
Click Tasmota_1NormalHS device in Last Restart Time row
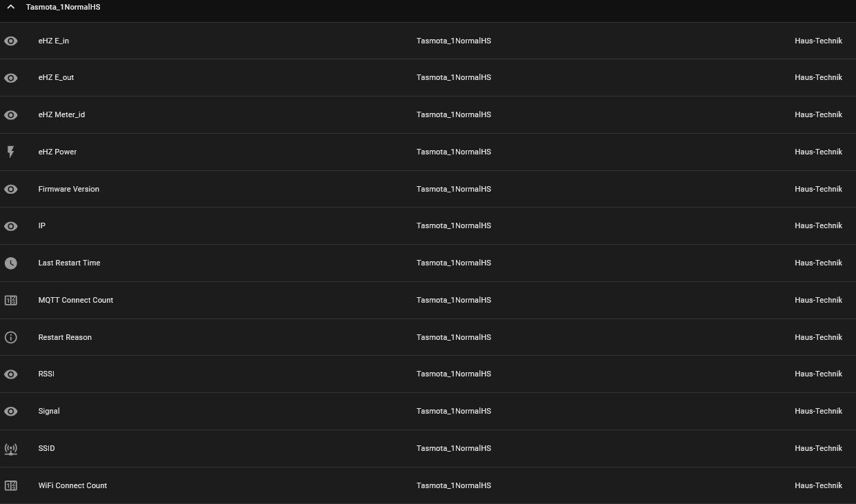(x=454, y=263)
